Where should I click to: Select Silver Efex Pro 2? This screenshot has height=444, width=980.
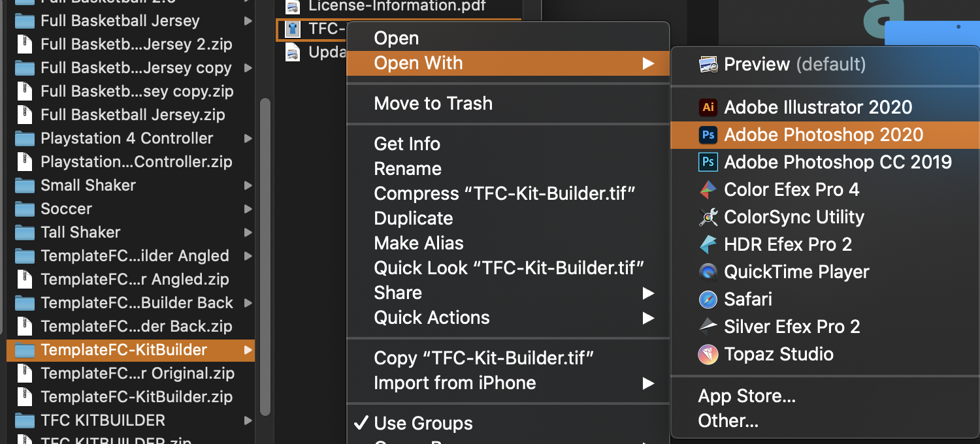point(791,326)
